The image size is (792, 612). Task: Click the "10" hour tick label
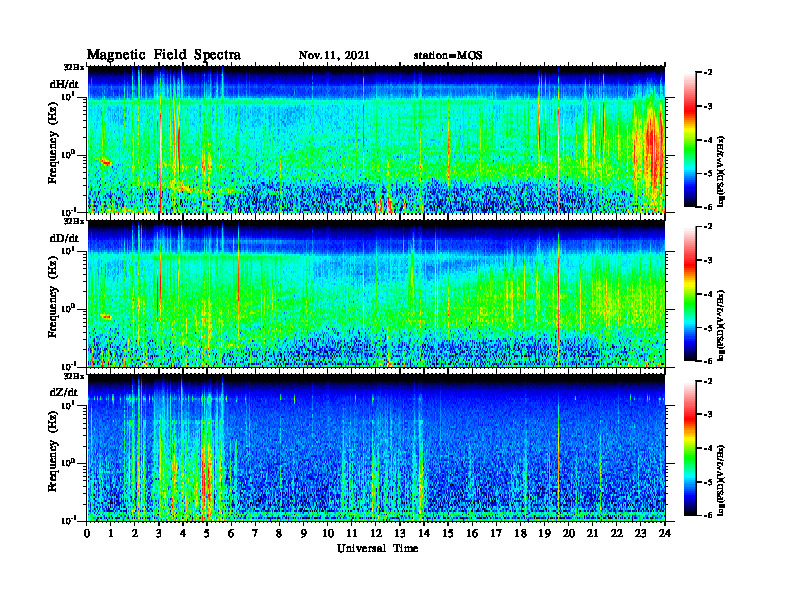click(328, 534)
